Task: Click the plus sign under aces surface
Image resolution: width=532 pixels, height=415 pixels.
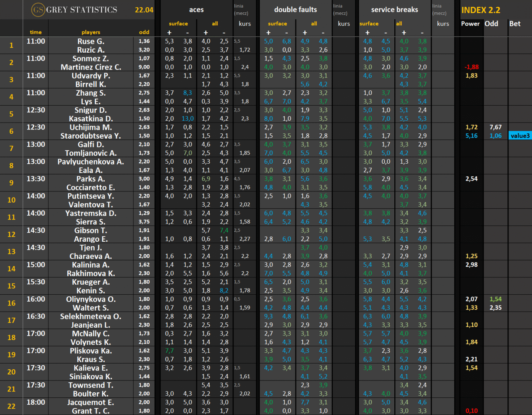Action: pos(169,33)
